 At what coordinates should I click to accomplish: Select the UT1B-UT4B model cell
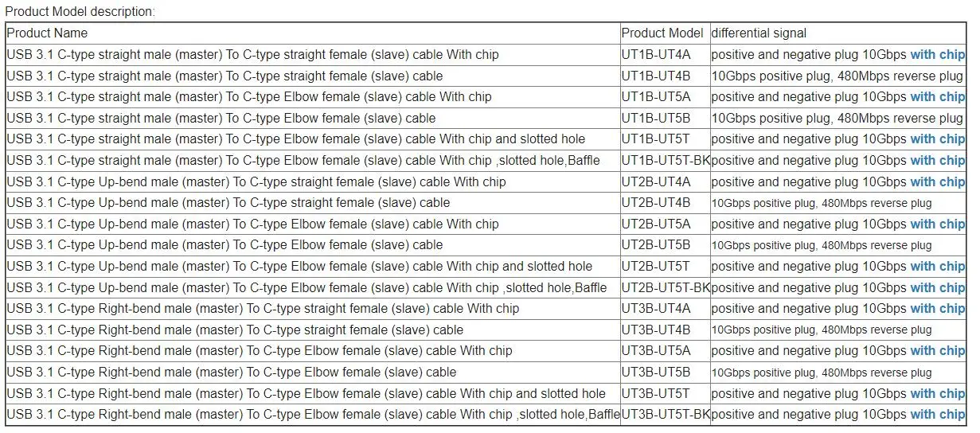(656, 76)
